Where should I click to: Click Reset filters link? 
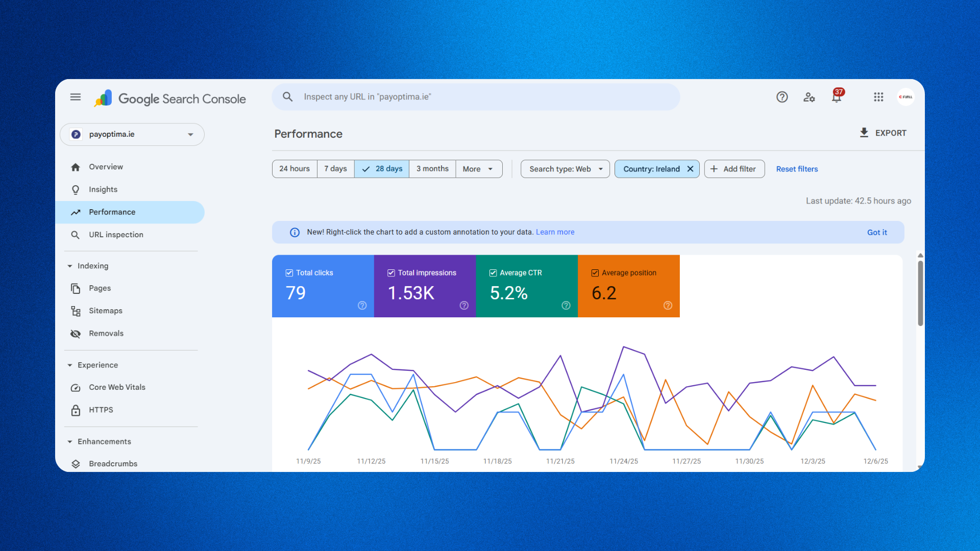tap(797, 169)
